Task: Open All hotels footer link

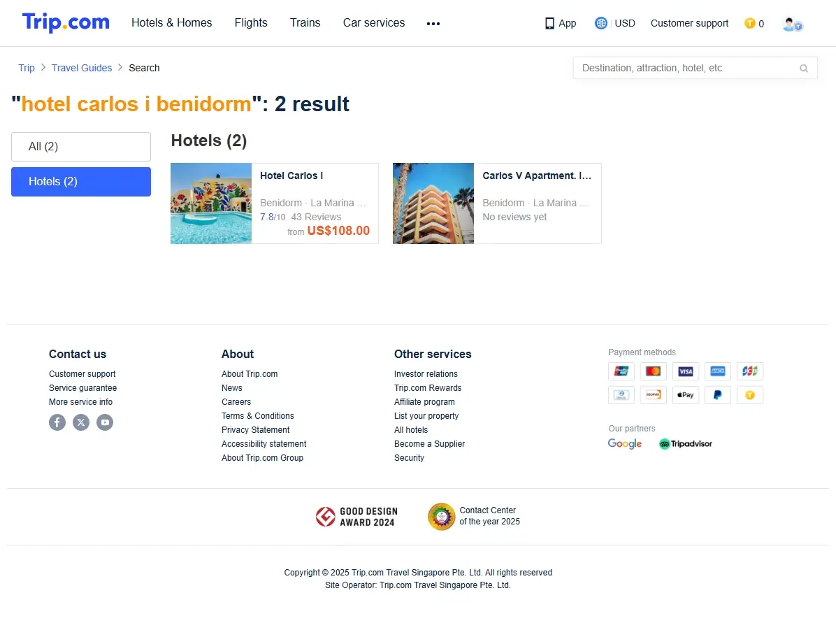Action: click(411, 429)
